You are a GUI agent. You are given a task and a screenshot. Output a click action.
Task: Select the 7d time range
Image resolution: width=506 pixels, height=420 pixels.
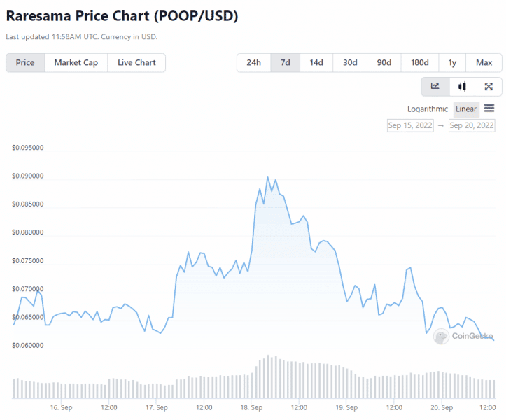pyautogui.click(x=286, y=62)
